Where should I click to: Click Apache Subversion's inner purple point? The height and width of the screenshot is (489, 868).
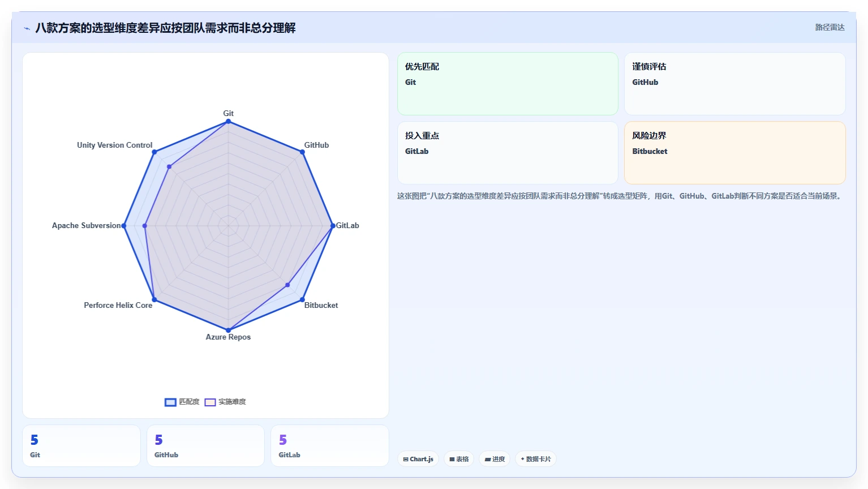click(145, 226)
